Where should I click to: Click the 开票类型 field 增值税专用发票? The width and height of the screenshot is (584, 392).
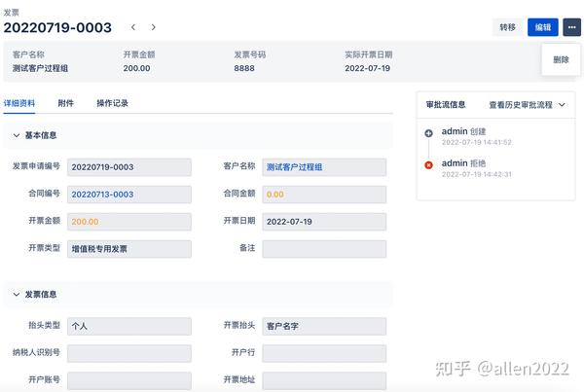(x=129, y=249)
